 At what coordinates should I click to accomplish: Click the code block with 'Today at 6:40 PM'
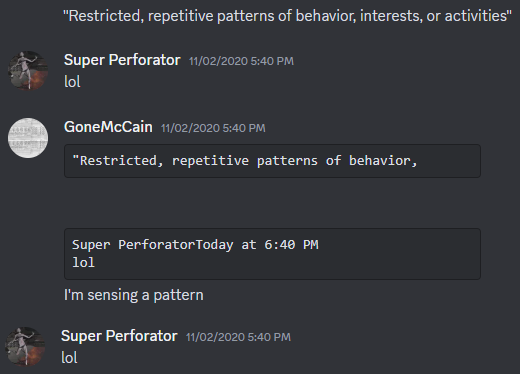[272, 254]
